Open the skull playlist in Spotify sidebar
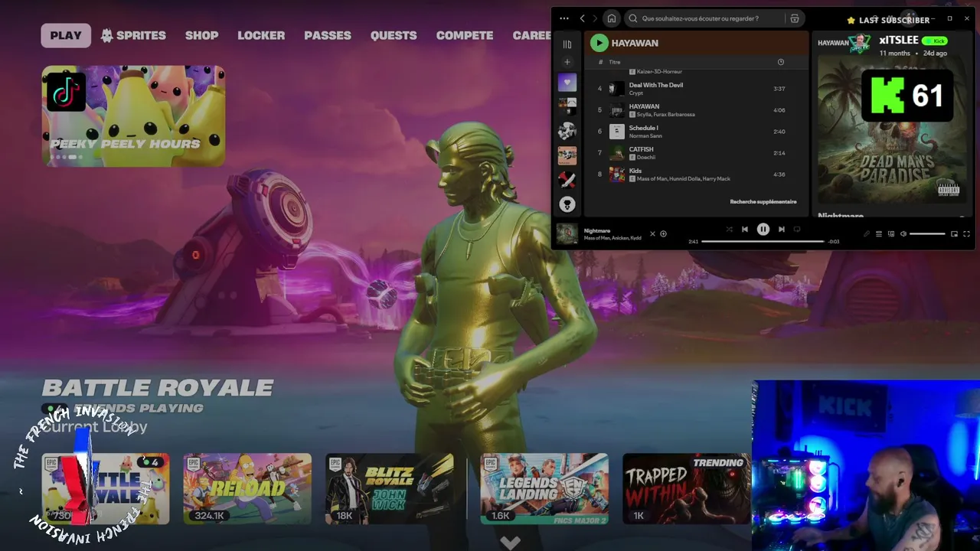This screenshot has width=980, height=551. pyautogui.click(x=567, y=204)
